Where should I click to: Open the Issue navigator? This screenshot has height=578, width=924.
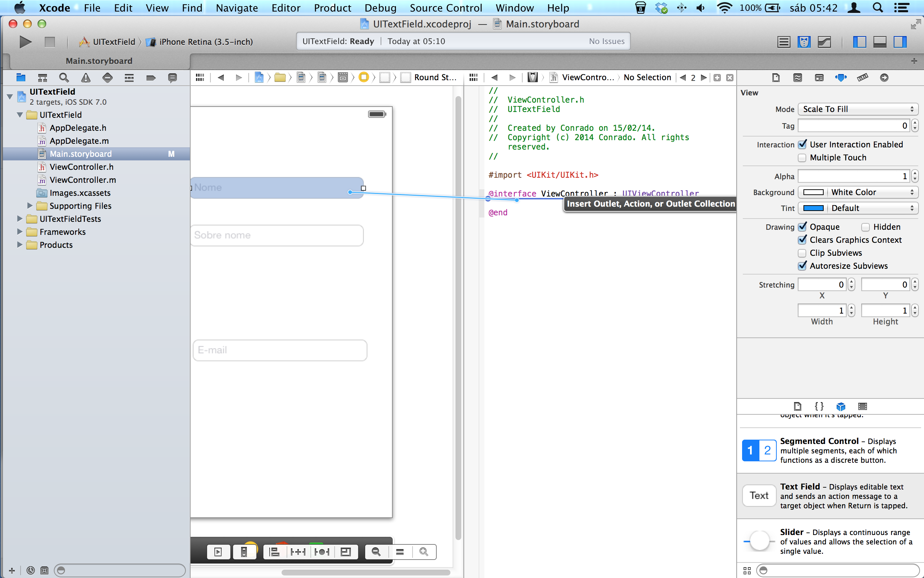coord(86,78)
